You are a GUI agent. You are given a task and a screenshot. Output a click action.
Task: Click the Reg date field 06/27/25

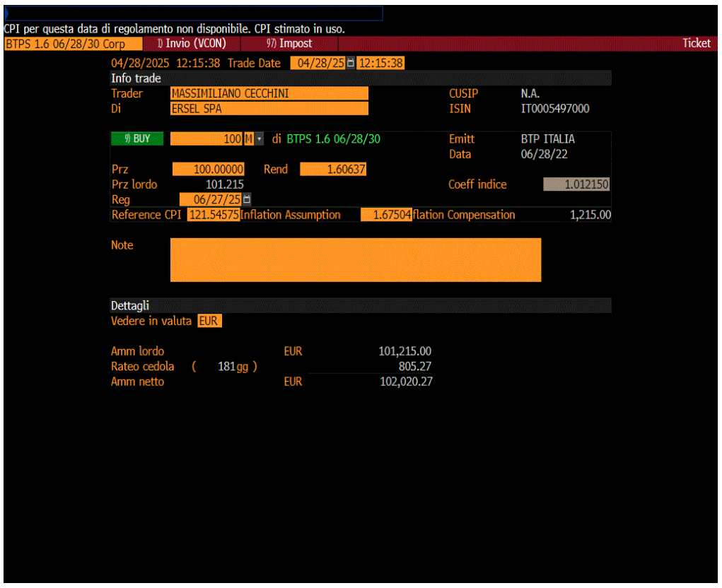click(211, 199)
